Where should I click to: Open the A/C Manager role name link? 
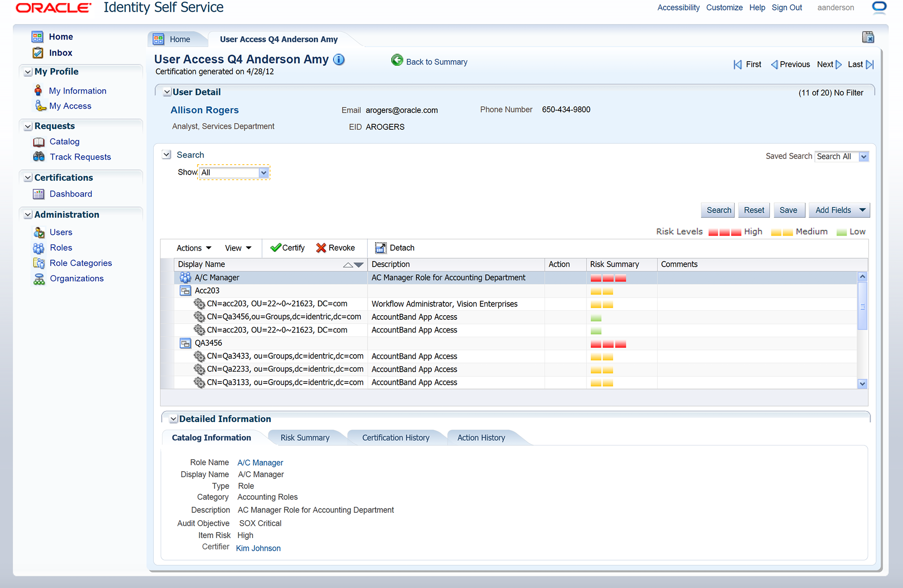click(260, 463)
